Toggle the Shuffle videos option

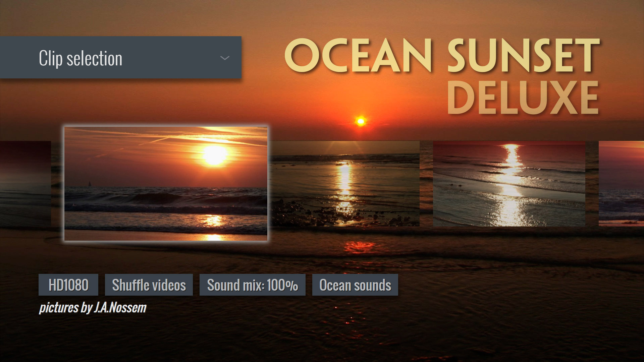[149, 285]
